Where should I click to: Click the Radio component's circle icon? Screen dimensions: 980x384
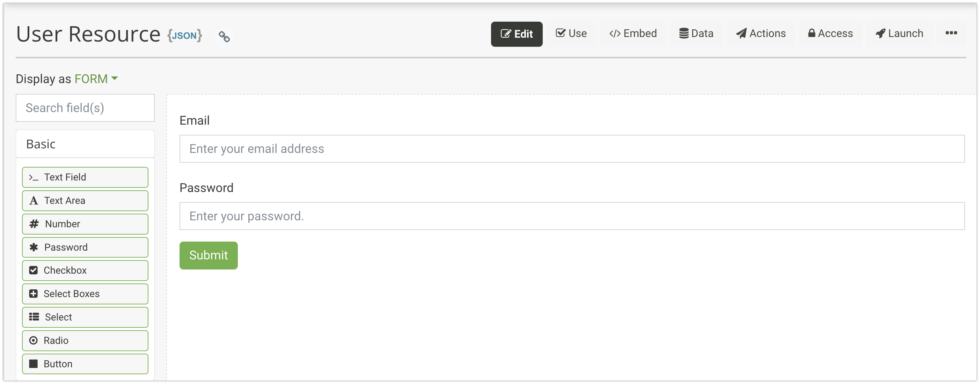click(x=34, y=340)
